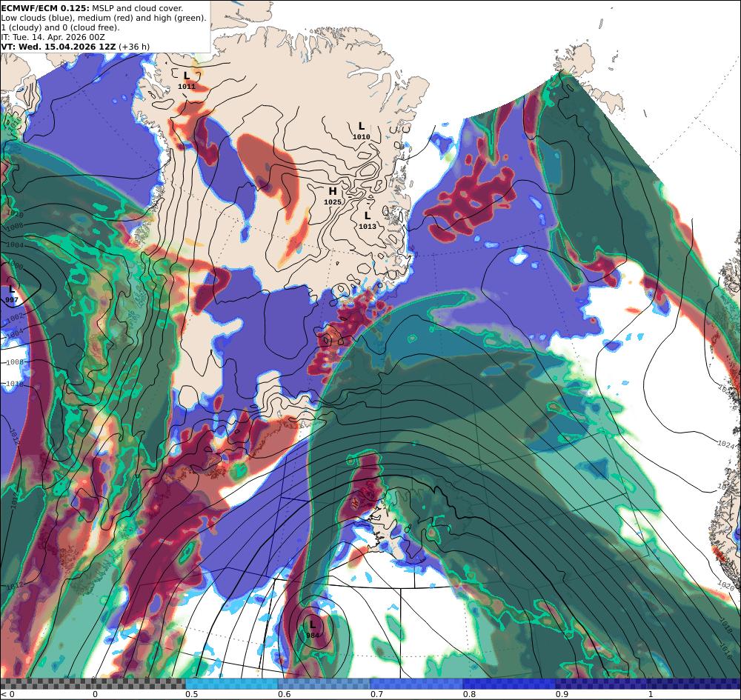Click the '0.5' colorbar tick label
This screenshot has width=741, height=700.
(191, 694)
